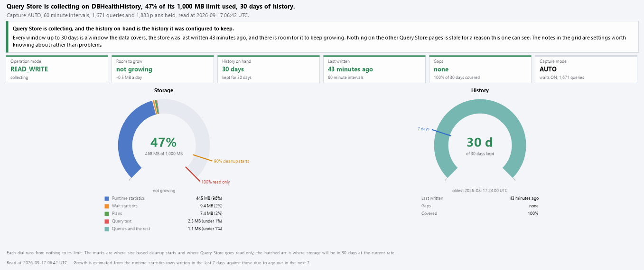Click the Last written row label under History dial
The image size is (644, 270).
(432, 198)
